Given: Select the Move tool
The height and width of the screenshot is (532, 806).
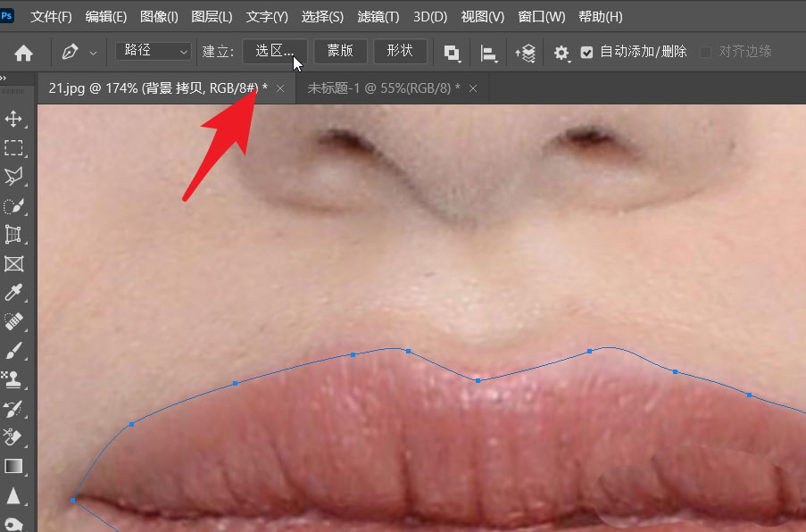Looking at the screenshot, I should tap(13, 117).
